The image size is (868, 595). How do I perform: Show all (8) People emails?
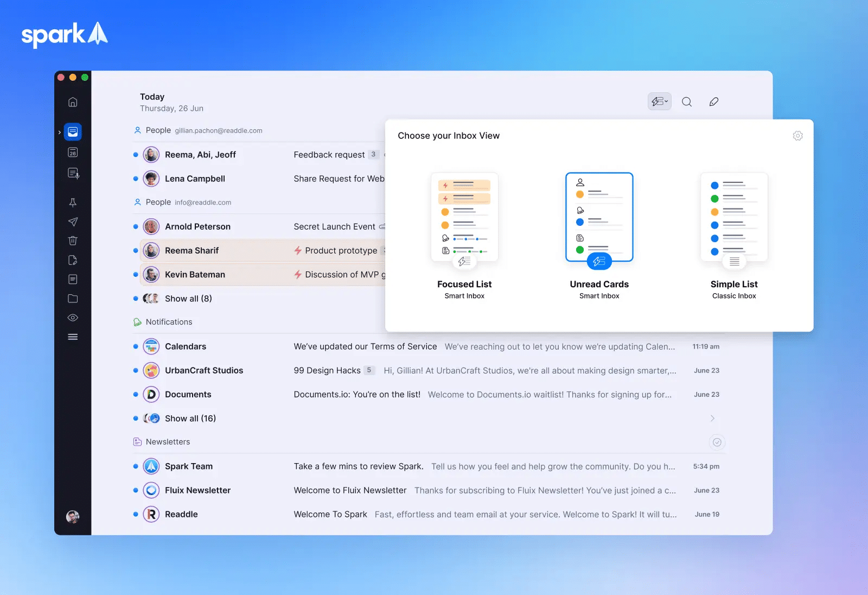188,299
